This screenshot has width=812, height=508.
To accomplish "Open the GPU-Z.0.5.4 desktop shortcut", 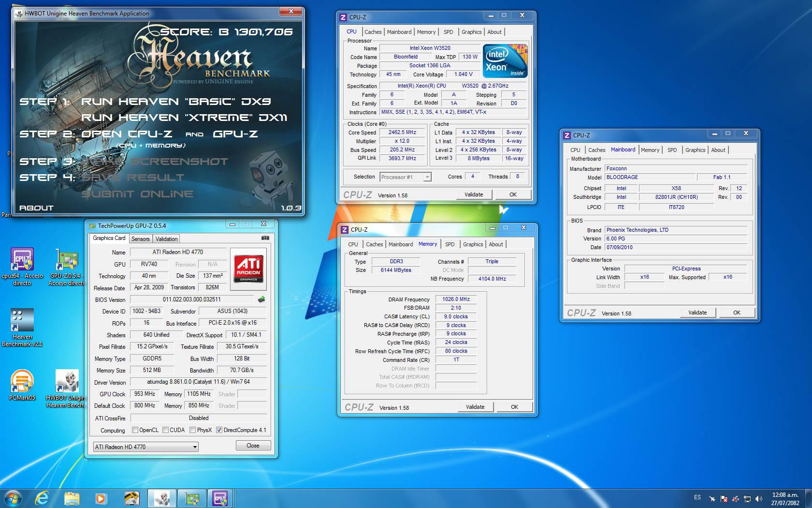I will [66, 267].
